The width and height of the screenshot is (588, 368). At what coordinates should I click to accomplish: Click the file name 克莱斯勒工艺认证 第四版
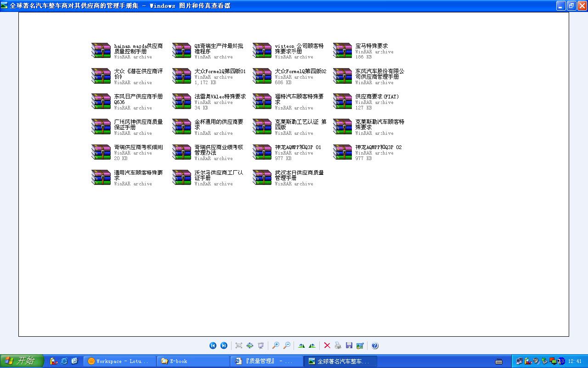301,125
